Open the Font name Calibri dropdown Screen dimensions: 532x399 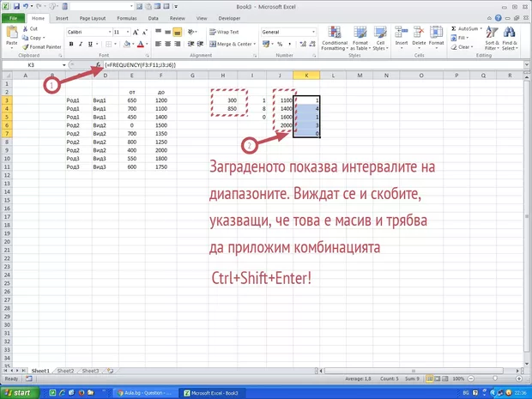[110, 33]
